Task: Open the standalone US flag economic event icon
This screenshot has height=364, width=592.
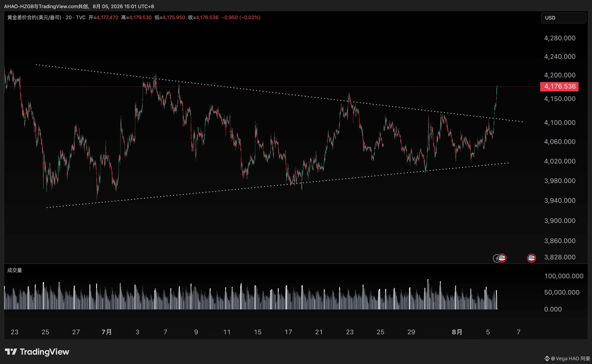Action: point(531,258)
